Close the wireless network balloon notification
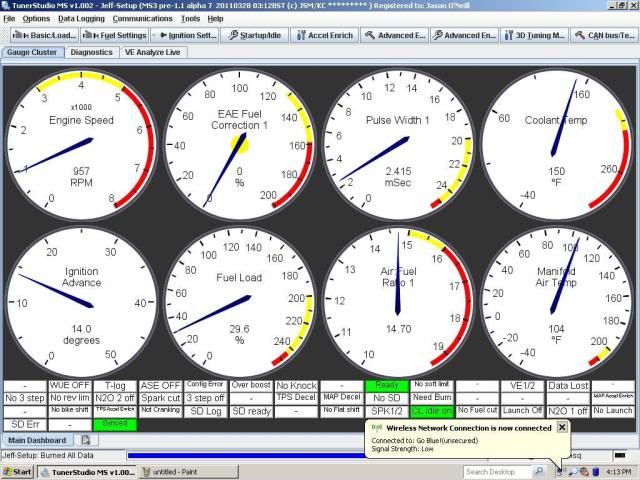The width and height of the screenshot is (640, 480). [x=562, y=427]
